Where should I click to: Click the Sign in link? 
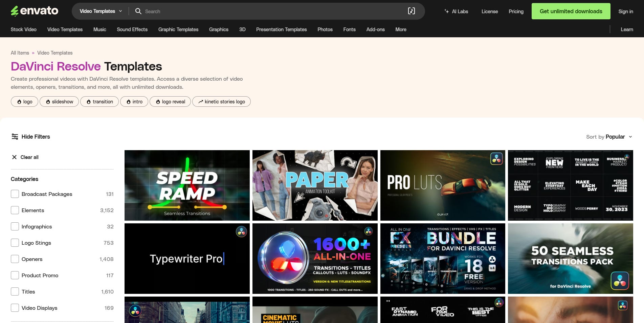626,11
